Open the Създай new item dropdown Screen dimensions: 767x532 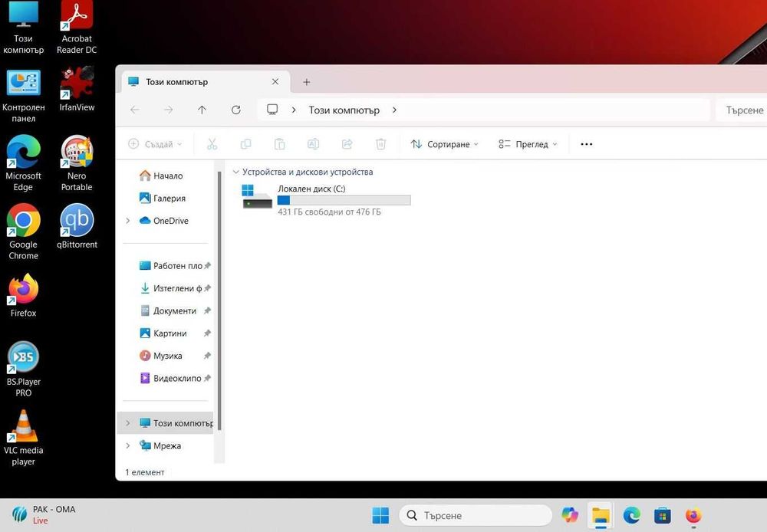click(155, 144)
